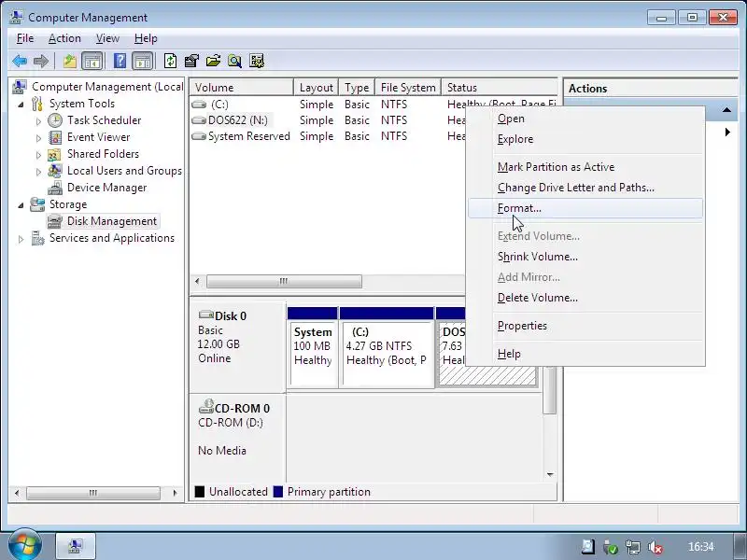Click the Properties/Settings toolbar icon
747x560 pixels.
click(191, 61)
